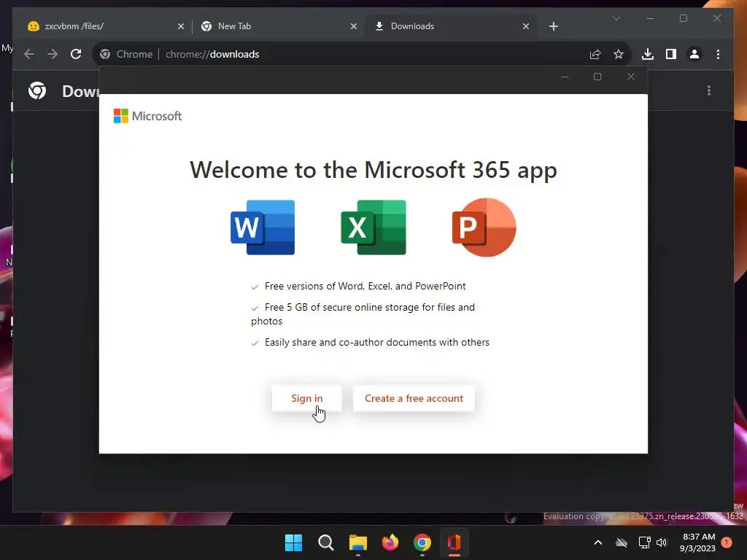The width and height of the screenshot is (747, 560).
Task: Open Chrome downloads toolbar icon
Action: pyautogui.click(x=648, y=54)
